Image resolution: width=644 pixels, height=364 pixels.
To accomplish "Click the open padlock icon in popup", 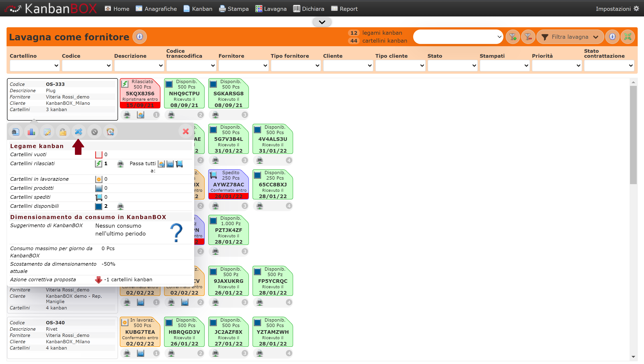I will [x=63, y=131].
